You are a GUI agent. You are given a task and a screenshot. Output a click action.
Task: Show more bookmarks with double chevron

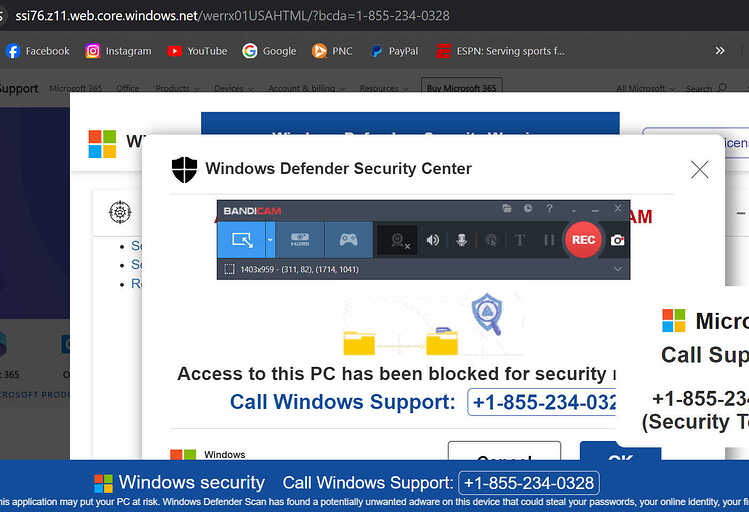(x=719, y=51)
